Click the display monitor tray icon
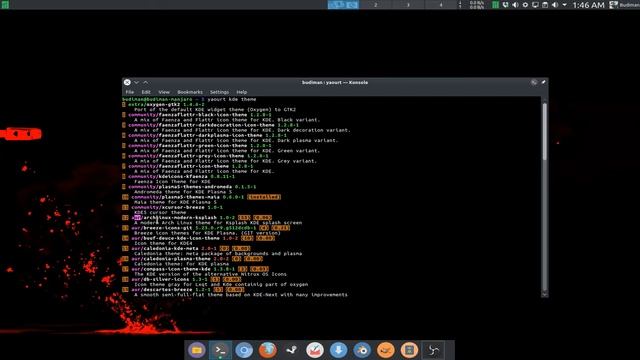Image resolution: width=640 pixels, height=360 pixels. [535, 5]
